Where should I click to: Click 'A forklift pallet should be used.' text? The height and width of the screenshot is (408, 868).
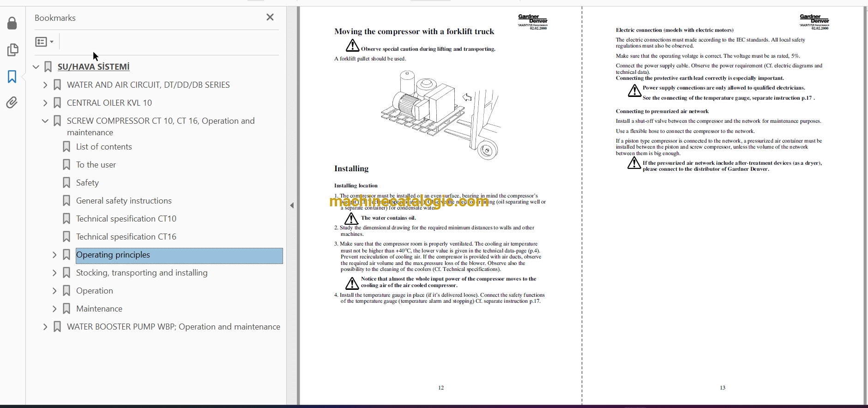(x=370, y=59)
